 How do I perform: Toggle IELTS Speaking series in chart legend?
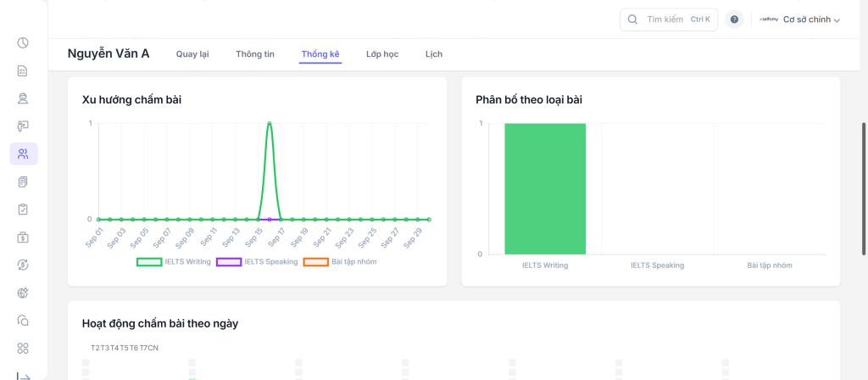coord(257,262)
